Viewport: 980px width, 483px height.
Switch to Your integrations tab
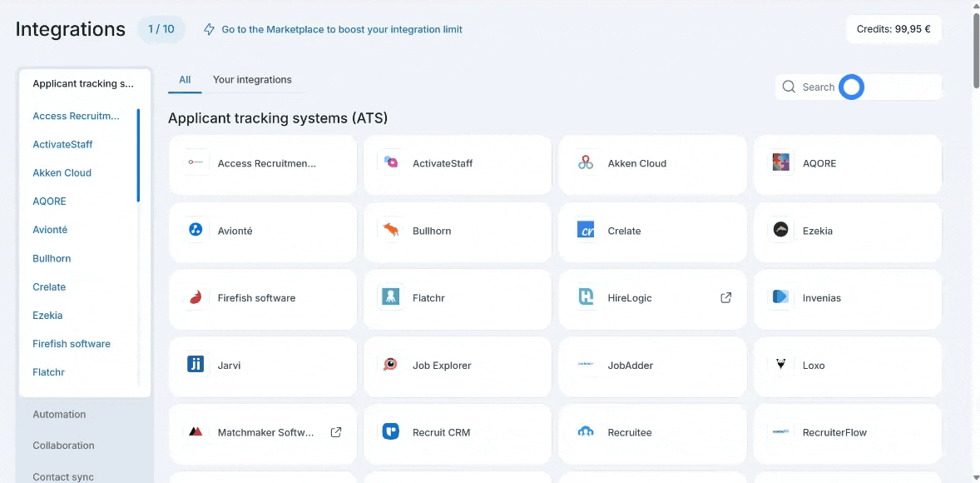click(253, 80)
